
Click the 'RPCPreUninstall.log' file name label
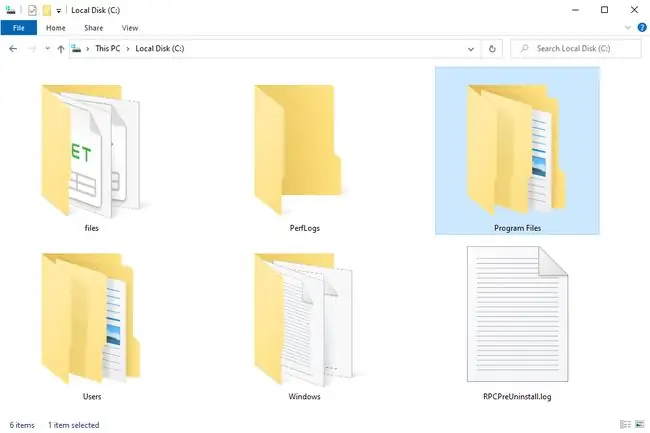[x=517, y=397]
